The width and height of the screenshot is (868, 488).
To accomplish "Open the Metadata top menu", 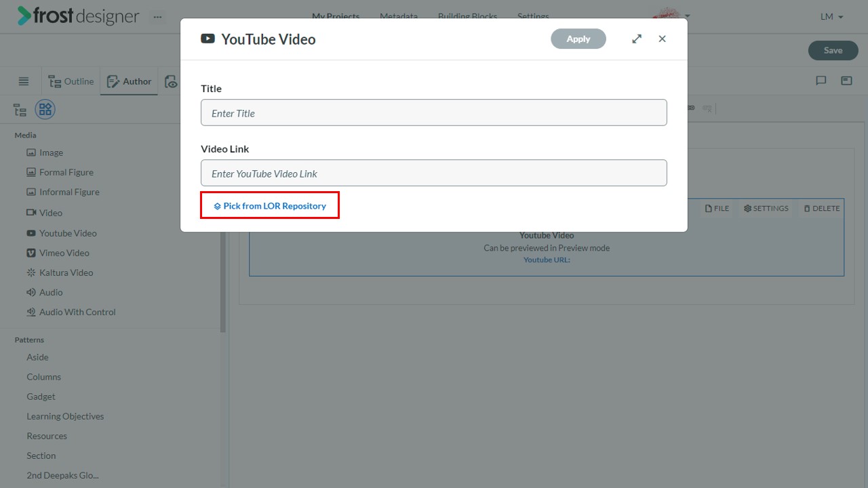I will [x=399, y=16].
